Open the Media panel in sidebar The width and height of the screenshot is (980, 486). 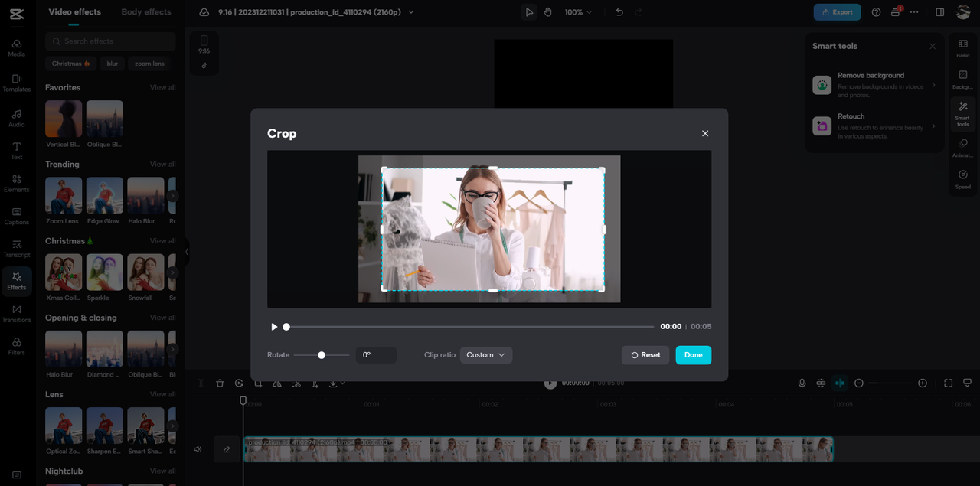pos(16,47)
